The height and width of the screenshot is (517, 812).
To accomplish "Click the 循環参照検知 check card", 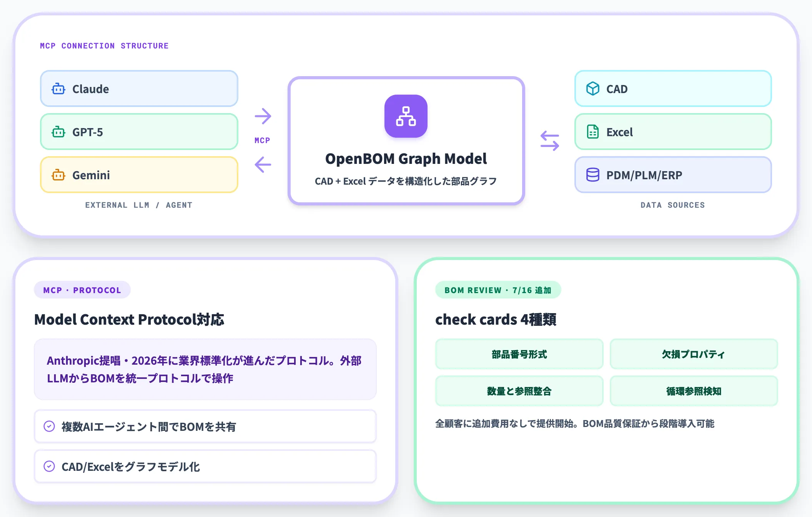I will 694,391.
